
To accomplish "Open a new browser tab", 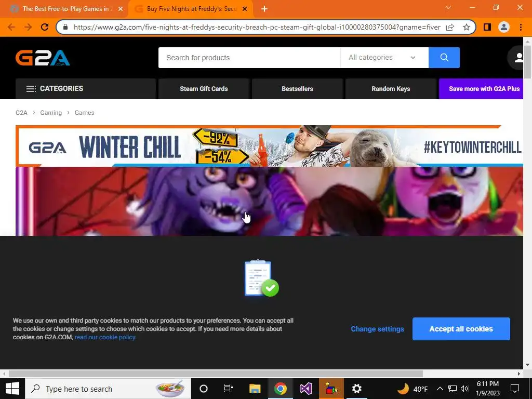I will [x=264, y=9].
